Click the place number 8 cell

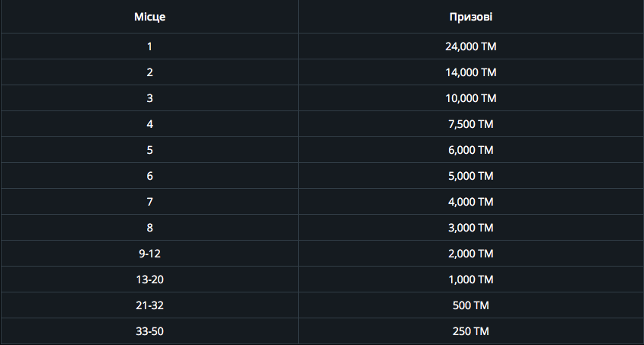(x=149, y=227)
